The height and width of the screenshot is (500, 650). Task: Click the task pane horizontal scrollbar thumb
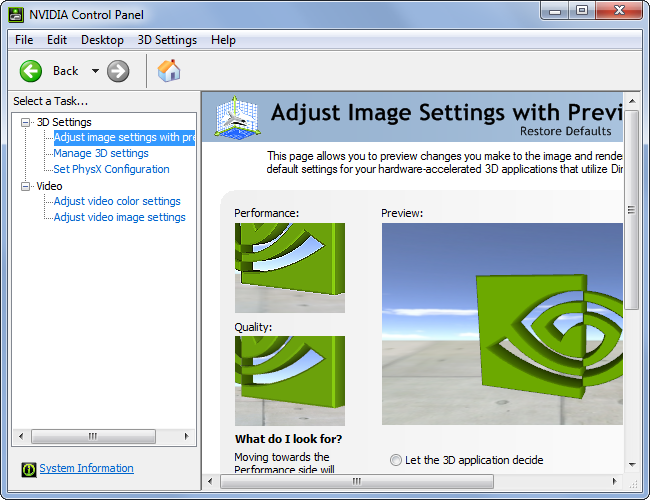93,436
